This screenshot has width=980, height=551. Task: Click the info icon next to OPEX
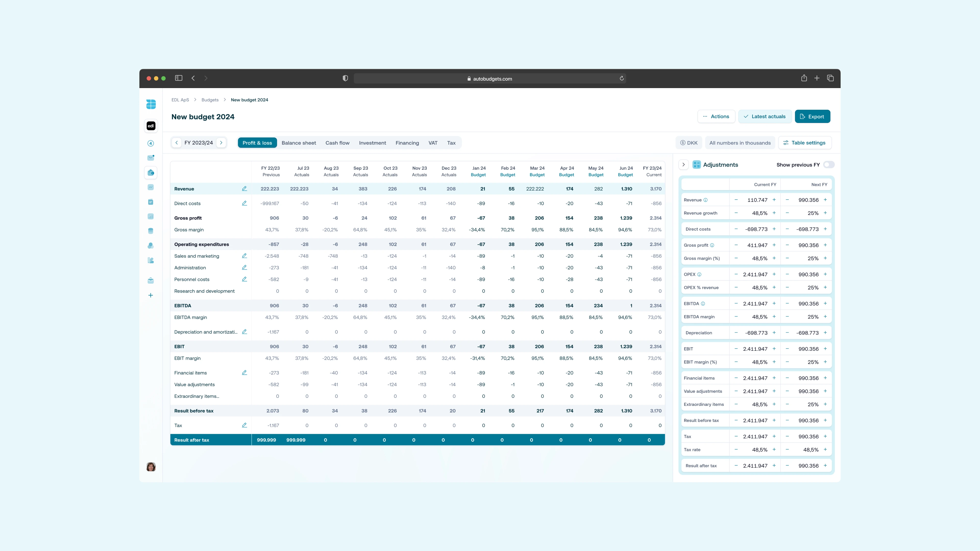(x=699, y=274)
